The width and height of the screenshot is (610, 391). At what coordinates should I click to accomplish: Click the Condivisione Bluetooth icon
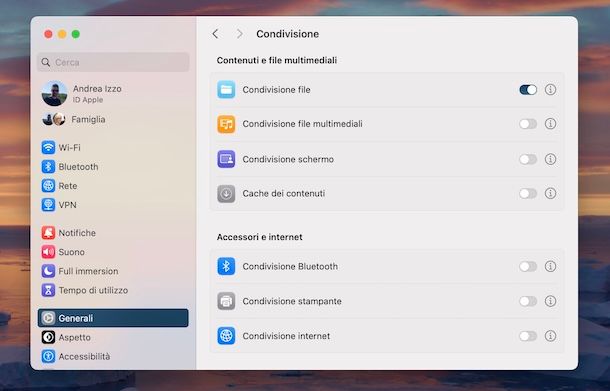point(226,267)
